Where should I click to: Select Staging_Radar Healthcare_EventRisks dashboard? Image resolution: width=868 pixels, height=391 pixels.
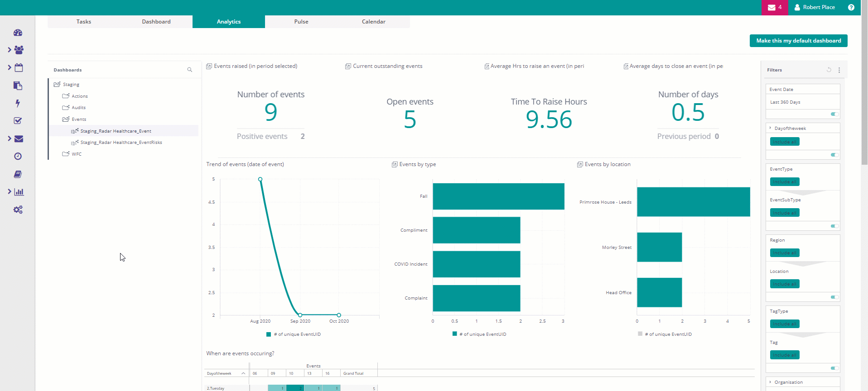pyautogui.click(x=116, y=142)
